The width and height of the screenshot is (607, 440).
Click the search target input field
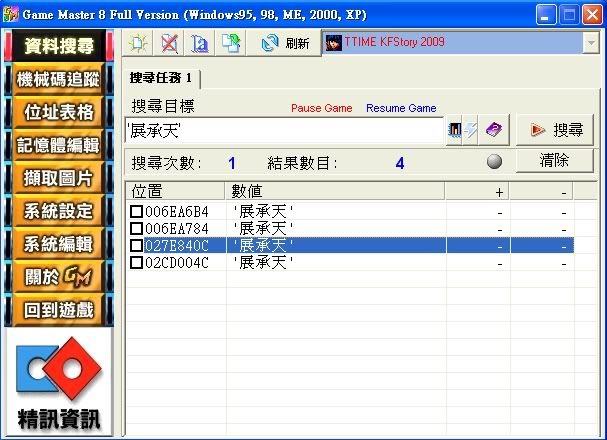[x=284, y=130]
